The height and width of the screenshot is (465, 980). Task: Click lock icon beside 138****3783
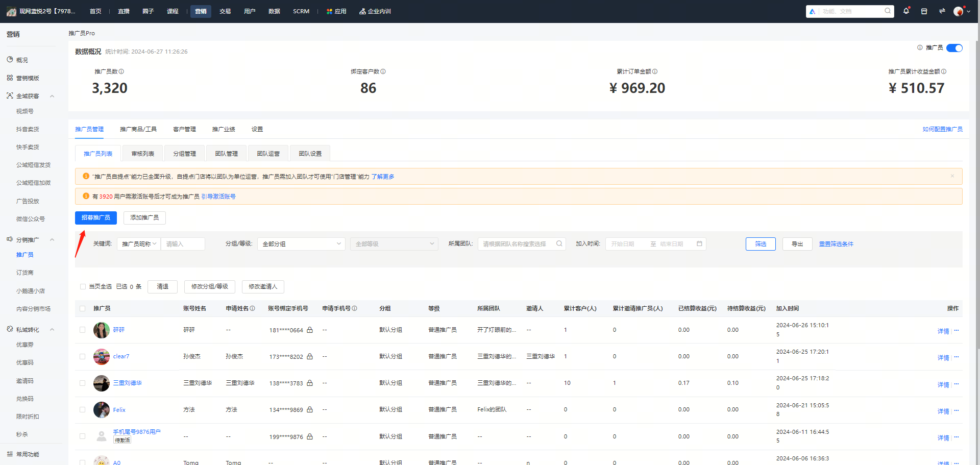[310, 383]
